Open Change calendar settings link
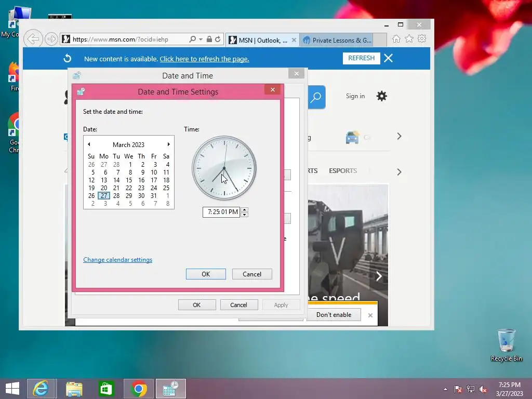Image resolution: width=532 pixels, height=399 pixels. 118,260
